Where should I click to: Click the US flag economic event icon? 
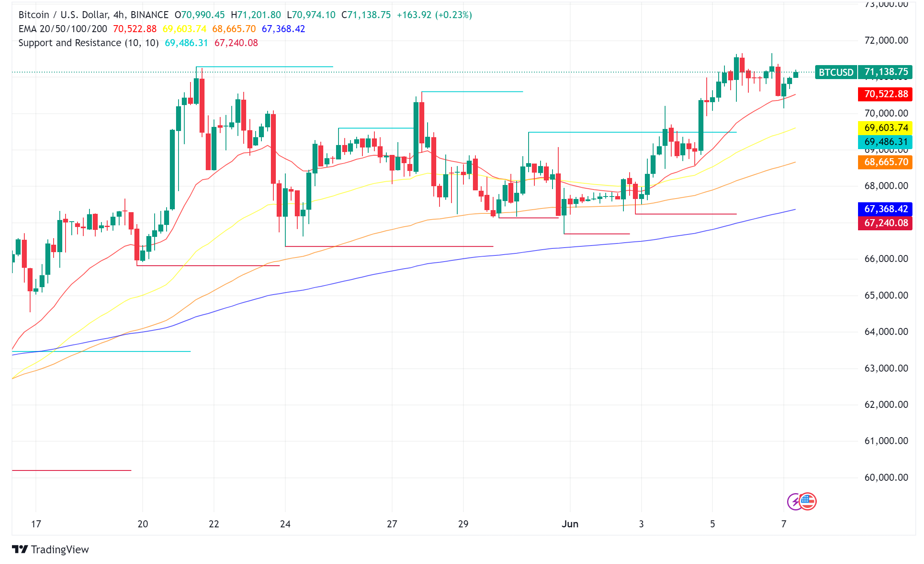(808, 501)
